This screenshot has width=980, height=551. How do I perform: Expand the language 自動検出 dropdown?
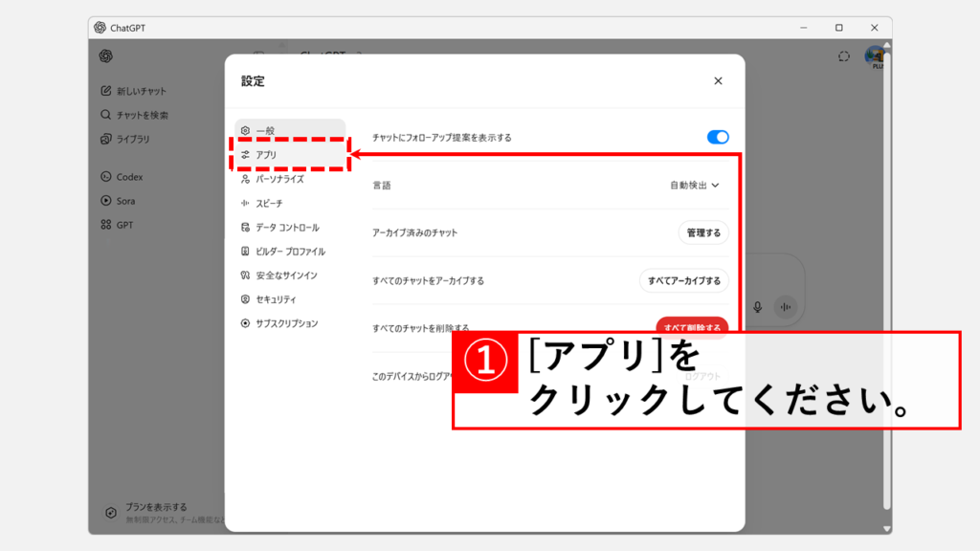[x=694, y=186]
